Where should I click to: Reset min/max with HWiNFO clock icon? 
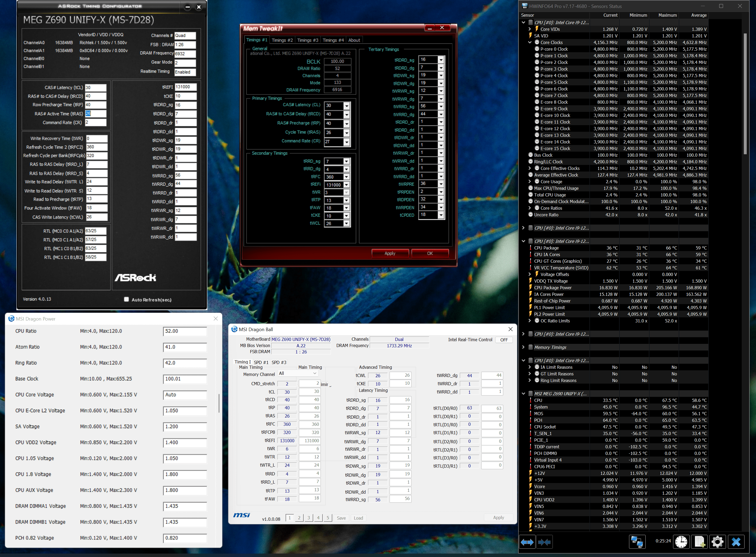click(x=681, y=542)
